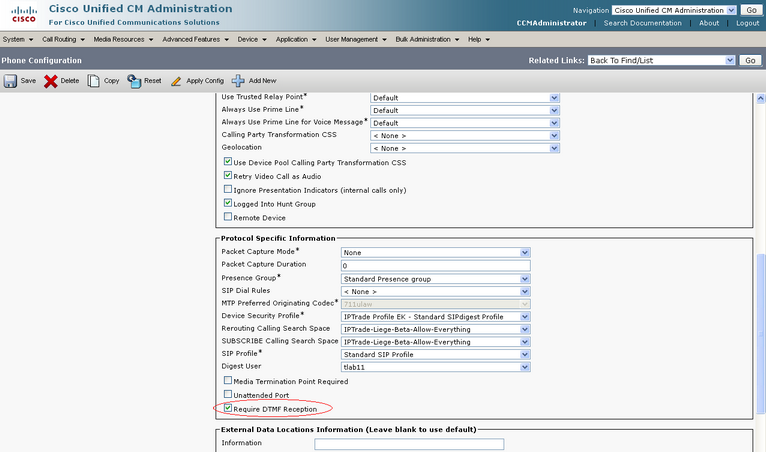766x452 pixels.
Task: Open the Media Resources menu
Action: (123, 39)
